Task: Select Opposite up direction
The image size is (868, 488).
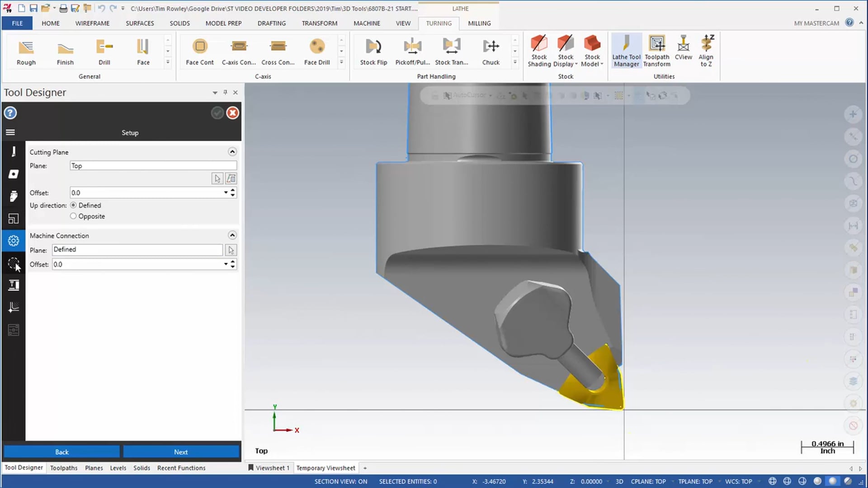Action: 73,216
